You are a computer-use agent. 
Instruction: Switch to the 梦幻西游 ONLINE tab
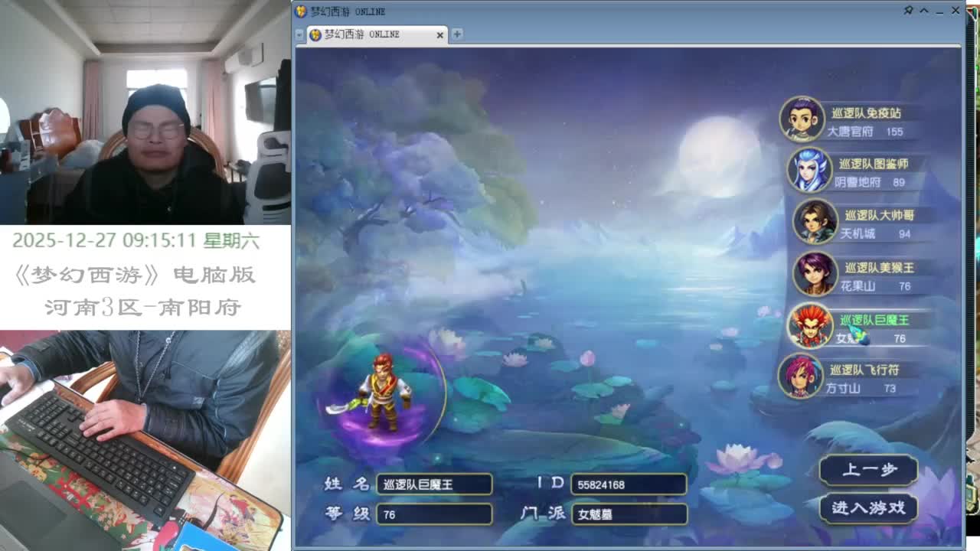[x=376, y=34]
